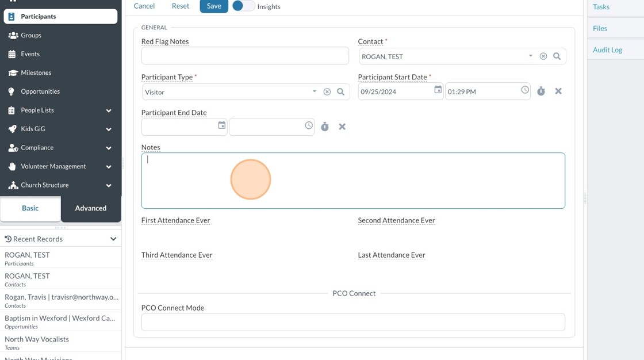
Task: Open North Way Vocalists team record
Action: (60, 343)
